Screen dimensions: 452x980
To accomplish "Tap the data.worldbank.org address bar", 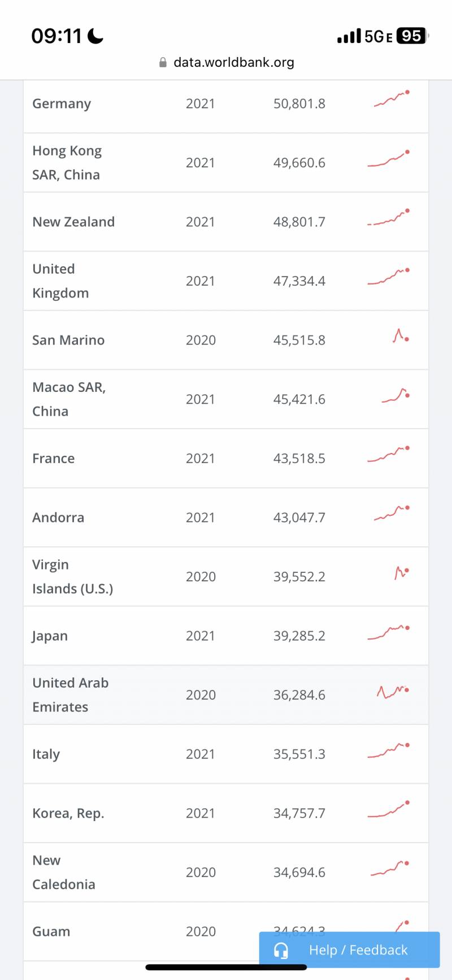I will coord(233,62).
